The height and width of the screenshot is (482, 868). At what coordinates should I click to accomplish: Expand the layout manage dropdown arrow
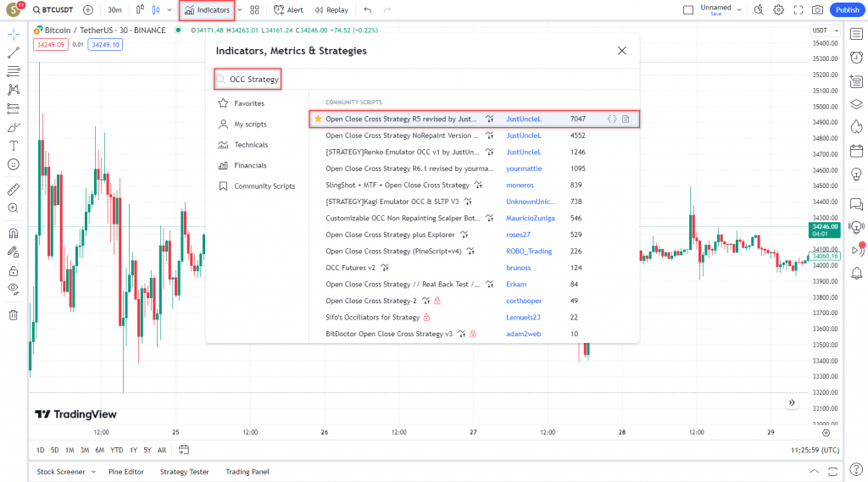739,10
